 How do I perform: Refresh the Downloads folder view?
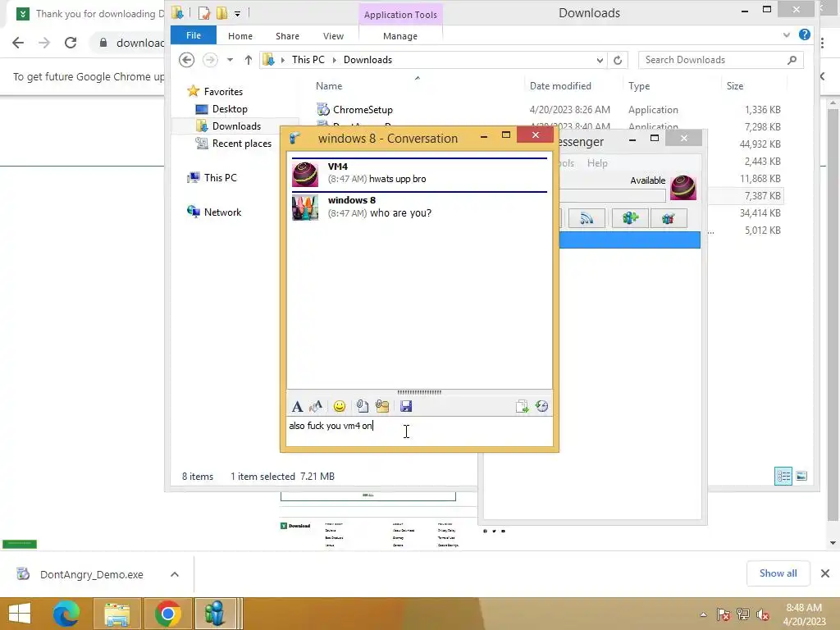coord(618,60)
